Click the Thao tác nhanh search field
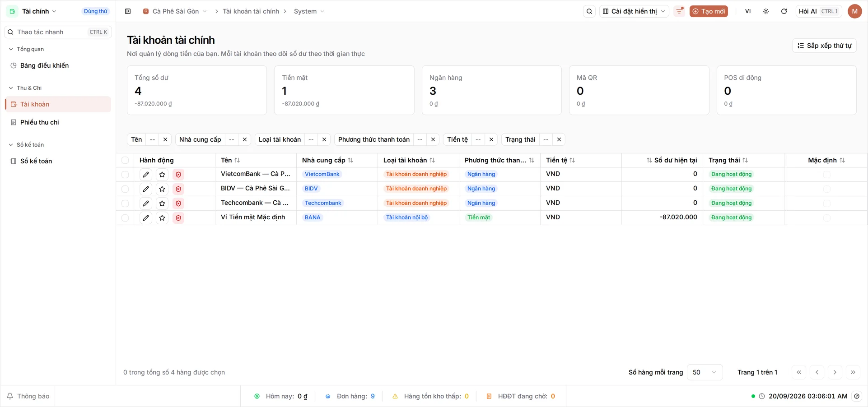This screenshot has height=407, width=868. pyautogui.click(x=58, y=32)
